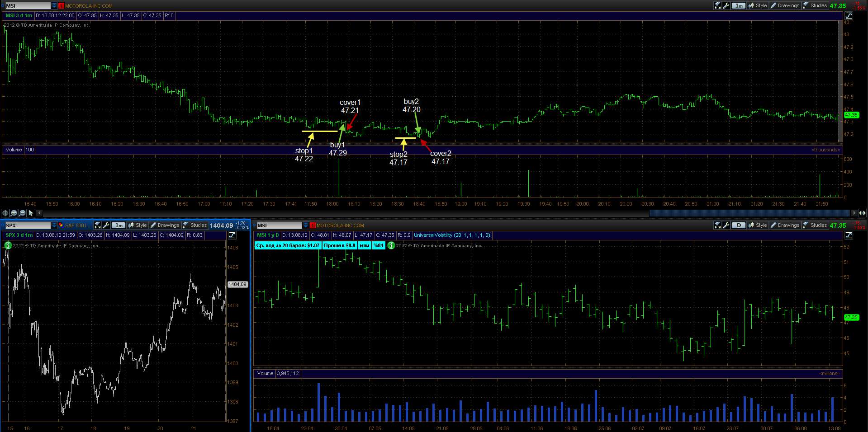Click '3,945,112' volume value on daily chart

pos(288,373)
